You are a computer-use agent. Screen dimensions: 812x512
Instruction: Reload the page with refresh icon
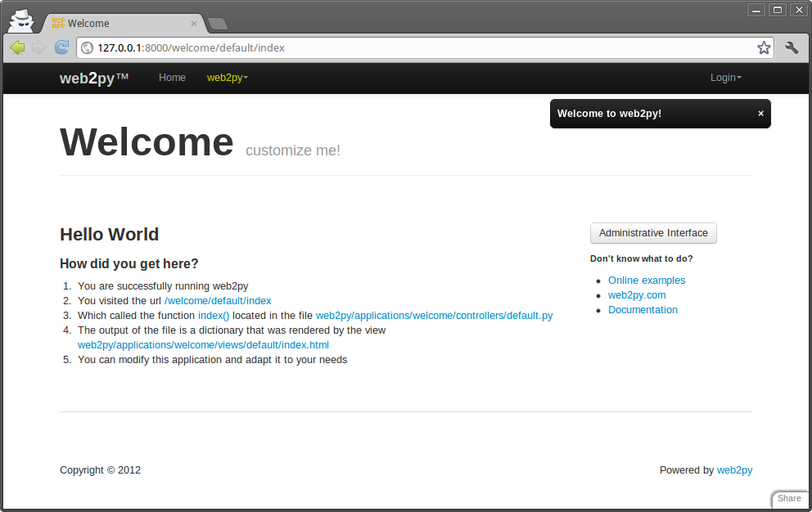click(61, 47)
